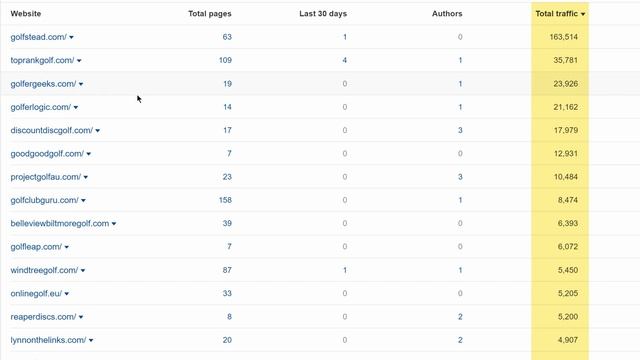Click total traffic value 5,450

click(568, 270)
